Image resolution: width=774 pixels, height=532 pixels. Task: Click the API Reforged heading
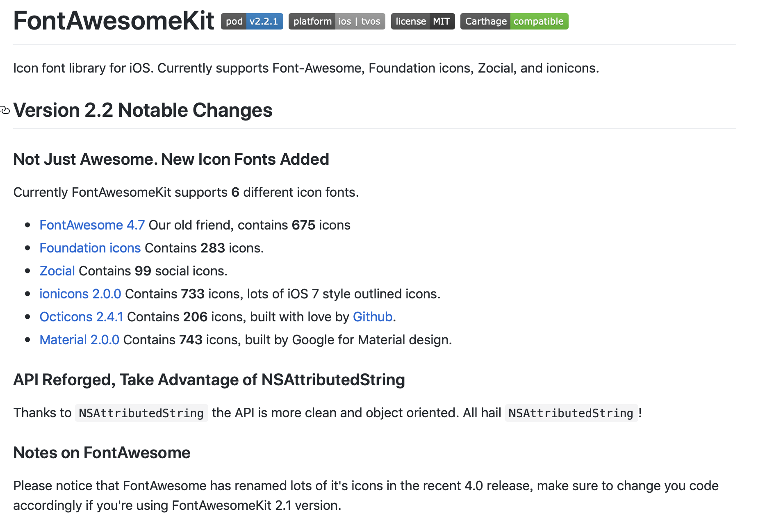click(x=209, y=380)
